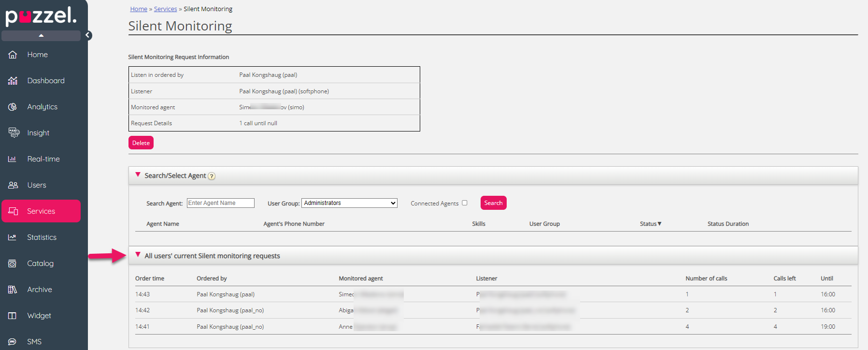Screen dimensions: 868x350
Task: Open the User Group dropdown
Action: point(349,203)
